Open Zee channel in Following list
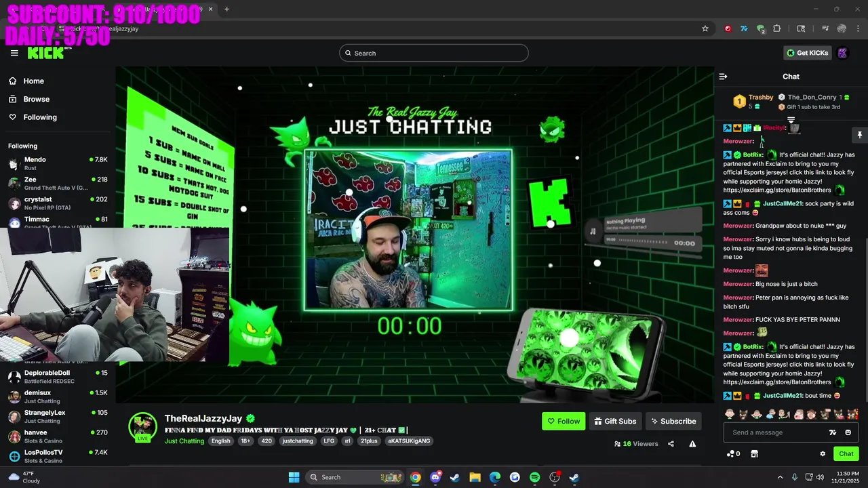This screenshot has width=868, height=488. 58,184
